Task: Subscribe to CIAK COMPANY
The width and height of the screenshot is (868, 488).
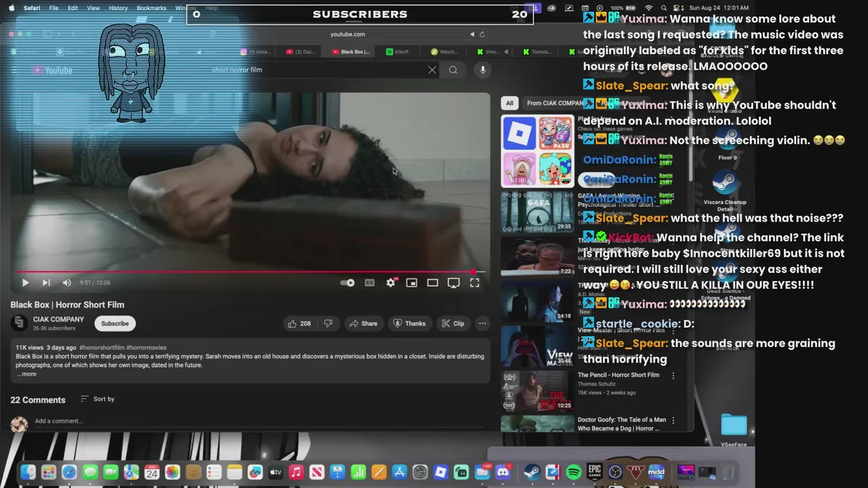Action: click(115, 323)
